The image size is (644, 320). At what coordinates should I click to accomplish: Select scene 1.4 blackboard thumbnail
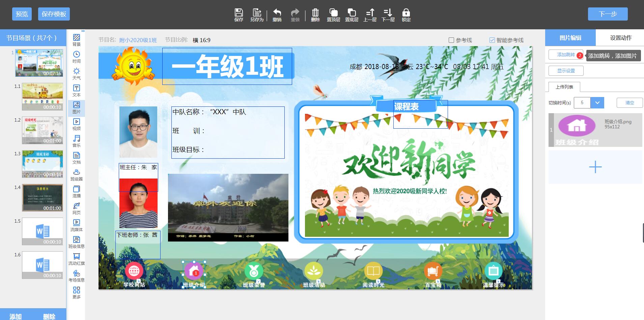43,198
